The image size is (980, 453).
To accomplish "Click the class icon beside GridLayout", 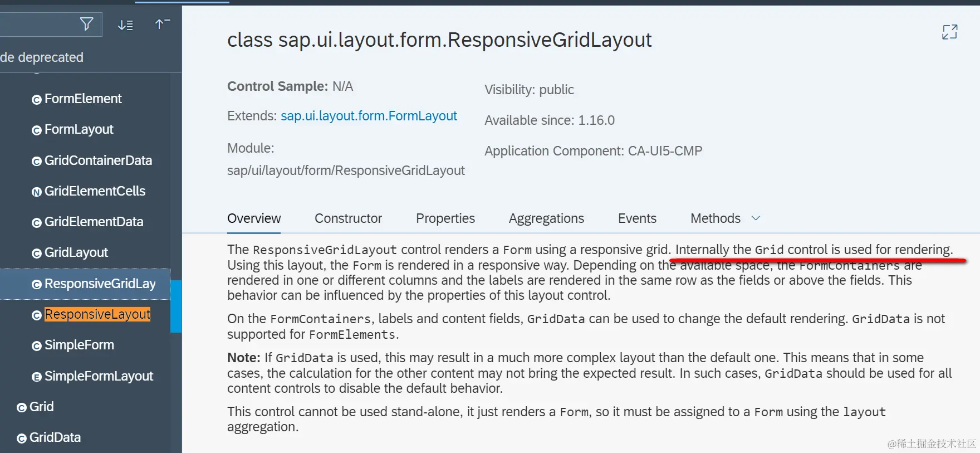I will tap(37, 254).
